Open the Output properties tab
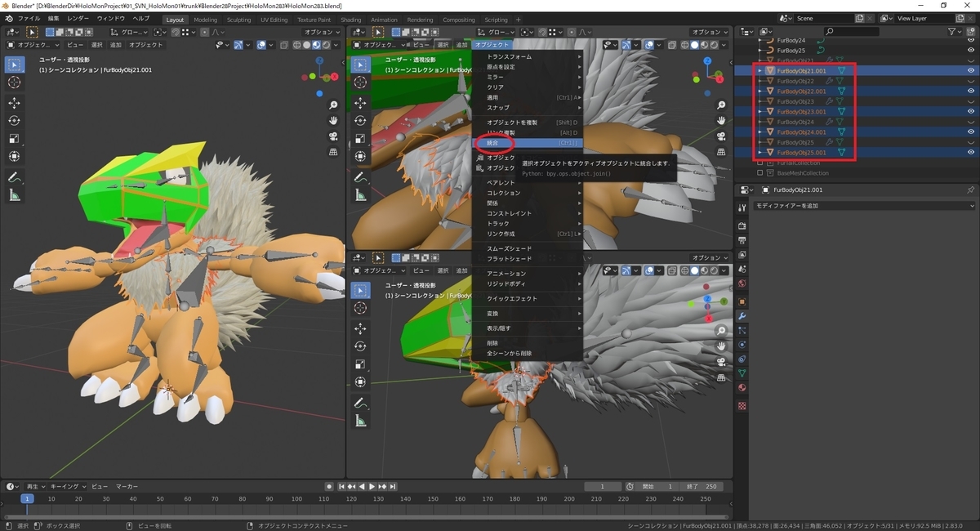The height and width of the screenshot is (531, 980). coord(742,240)
